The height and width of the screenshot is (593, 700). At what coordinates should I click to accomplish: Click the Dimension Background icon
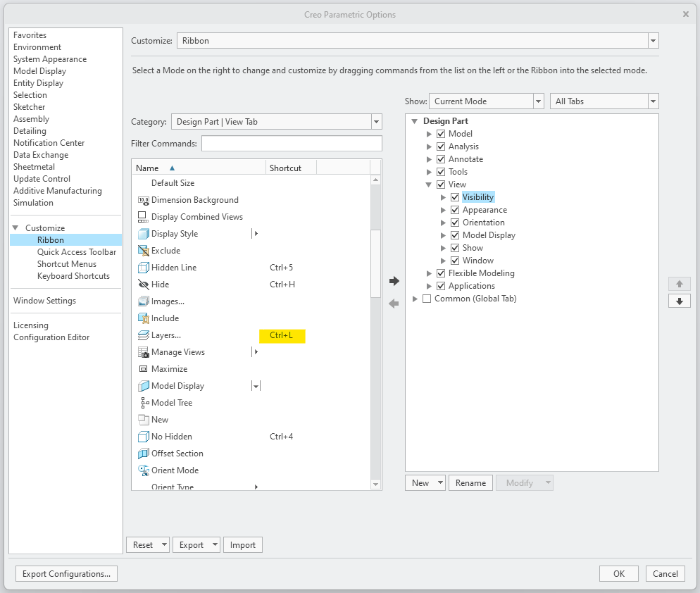144,200
